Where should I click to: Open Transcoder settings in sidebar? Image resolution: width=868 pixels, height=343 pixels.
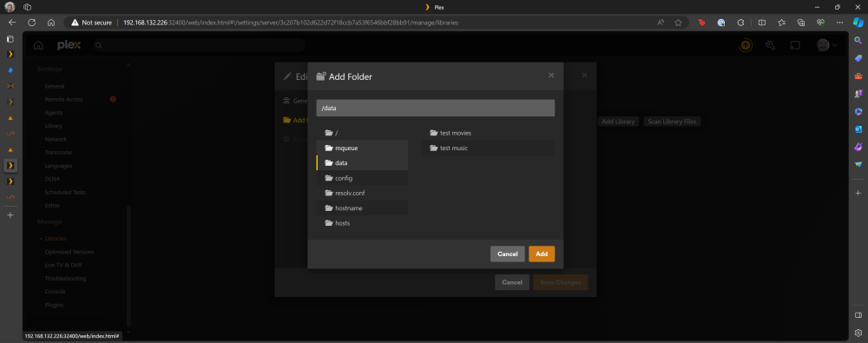pyautogui.click(x=59, y=152)
